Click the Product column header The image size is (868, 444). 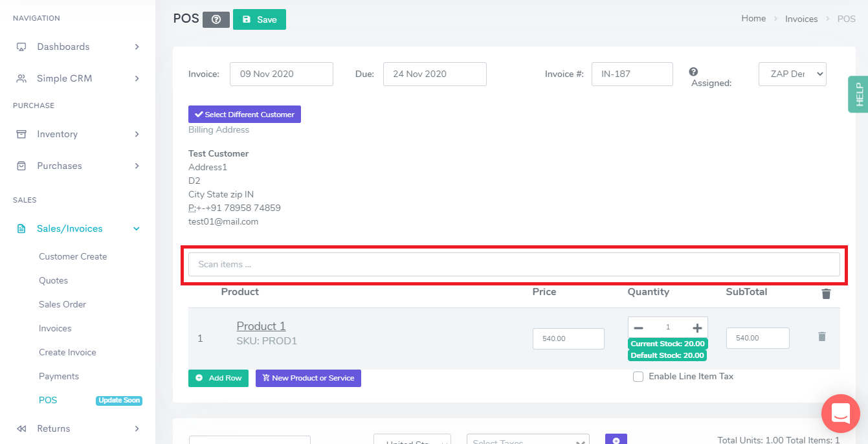click(240, 292)
